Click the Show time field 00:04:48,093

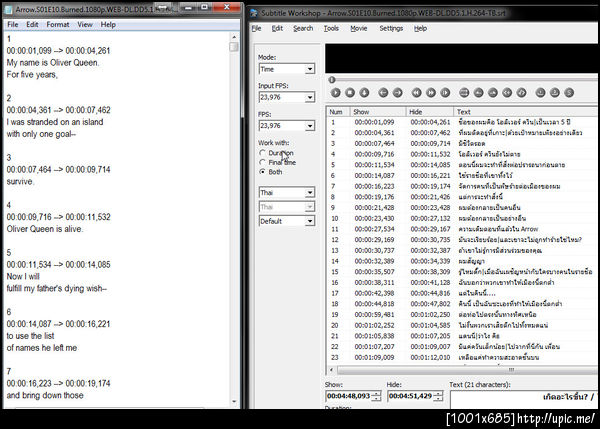coord(349,396)
